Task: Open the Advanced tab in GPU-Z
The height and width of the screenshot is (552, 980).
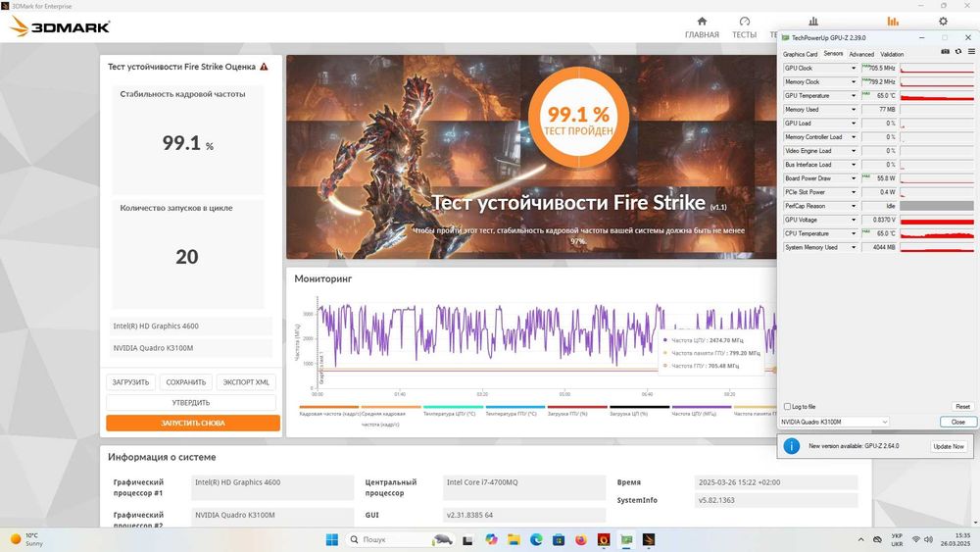Action: pyautogui.click(x=861, y=54)
